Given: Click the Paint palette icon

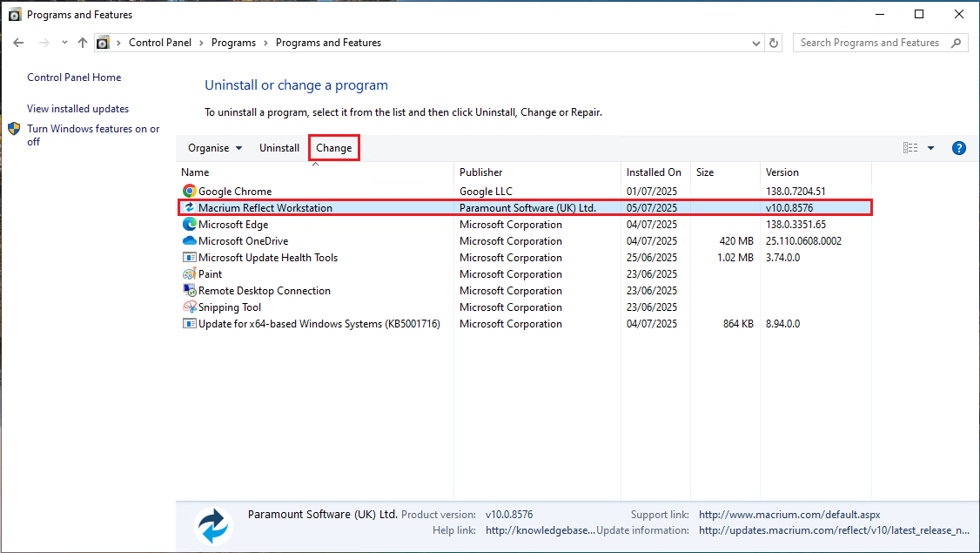Looking at the screenshot, I should tap(190, 274).
